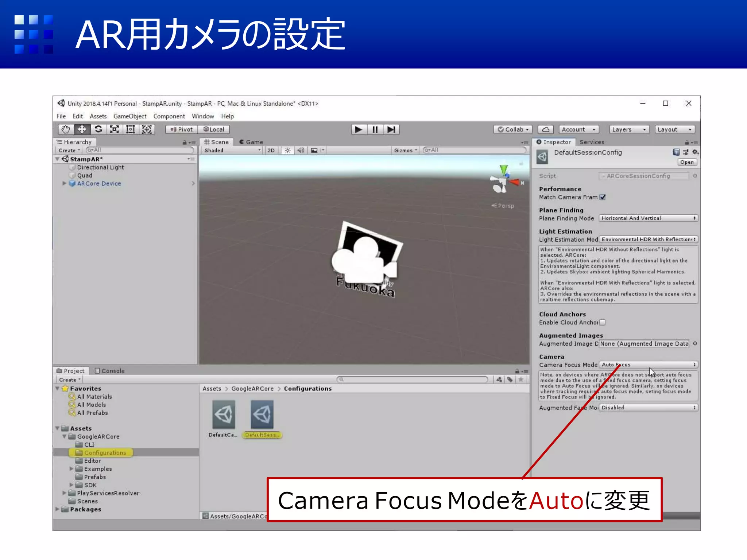747x560 pixels.
Task: Toggle Pivot handle position
Action: coord(181,129)
